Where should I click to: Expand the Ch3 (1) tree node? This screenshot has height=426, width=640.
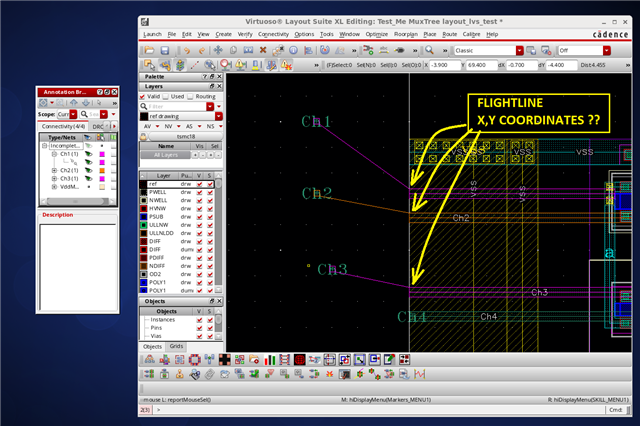pyautogui.click(x=54, y=179)
